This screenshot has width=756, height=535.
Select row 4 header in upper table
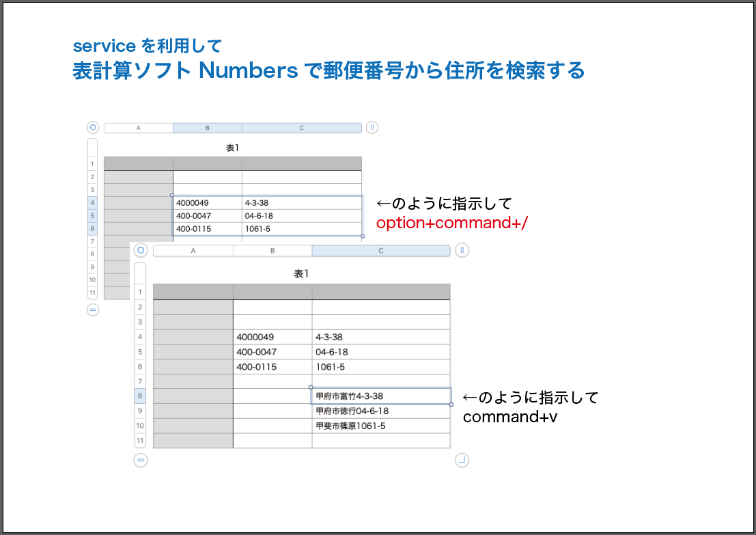coord(92,203)
